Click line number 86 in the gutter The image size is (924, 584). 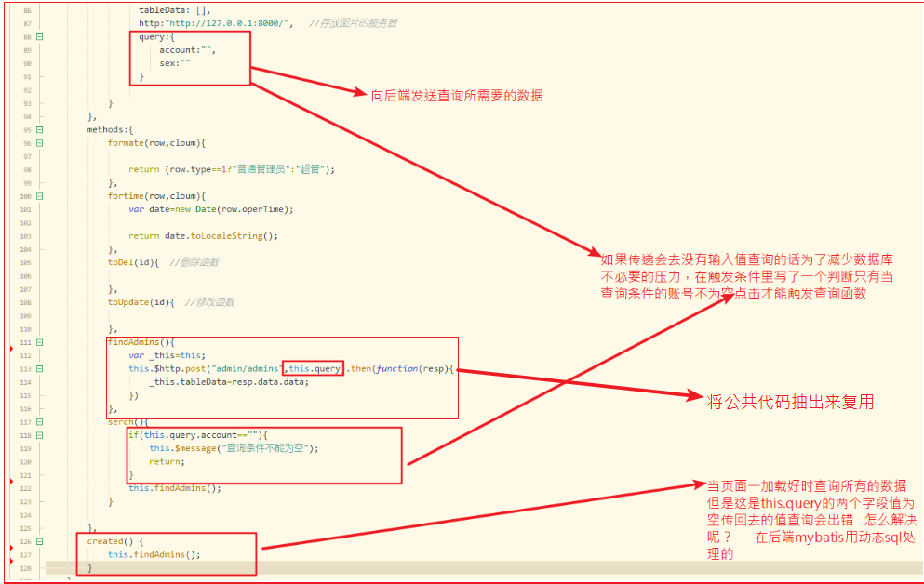click(27, 10)
